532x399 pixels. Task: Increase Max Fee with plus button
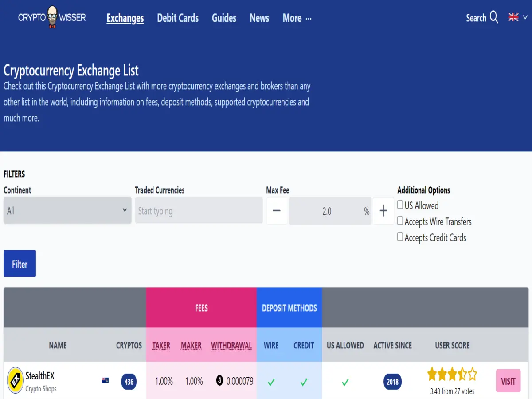[x=383, y=211]
